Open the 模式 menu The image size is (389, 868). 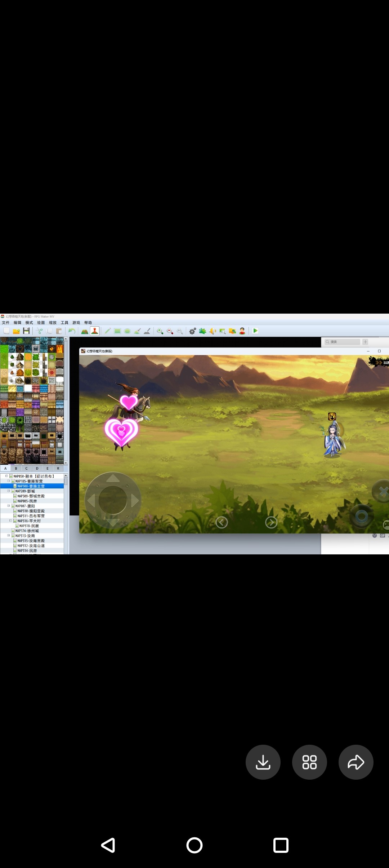[29, 323]
